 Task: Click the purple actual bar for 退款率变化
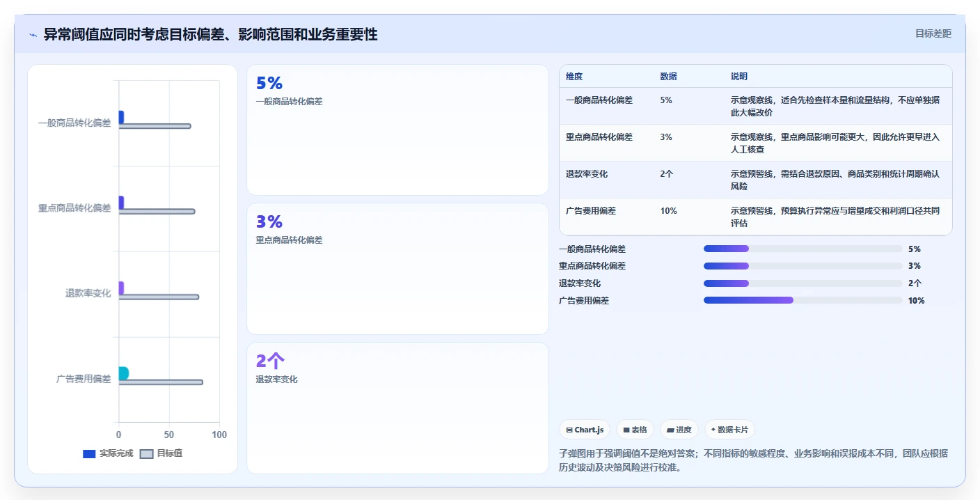coord(121,288)
